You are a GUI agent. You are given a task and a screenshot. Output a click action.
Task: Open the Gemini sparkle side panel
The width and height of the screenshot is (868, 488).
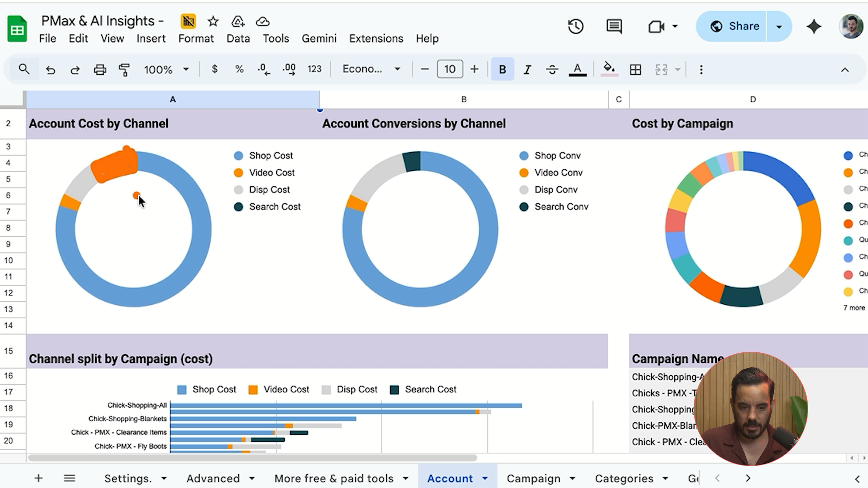click(x=813, y=26)
